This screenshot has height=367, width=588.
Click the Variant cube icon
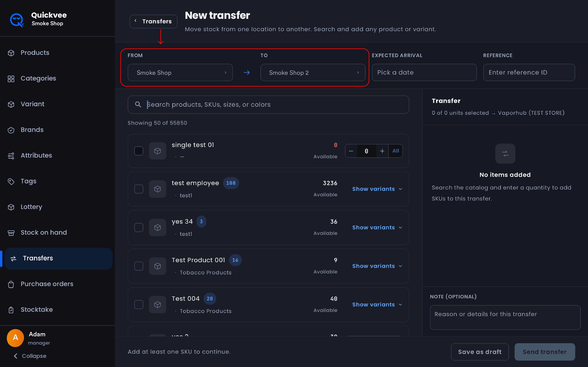[11, 104]
